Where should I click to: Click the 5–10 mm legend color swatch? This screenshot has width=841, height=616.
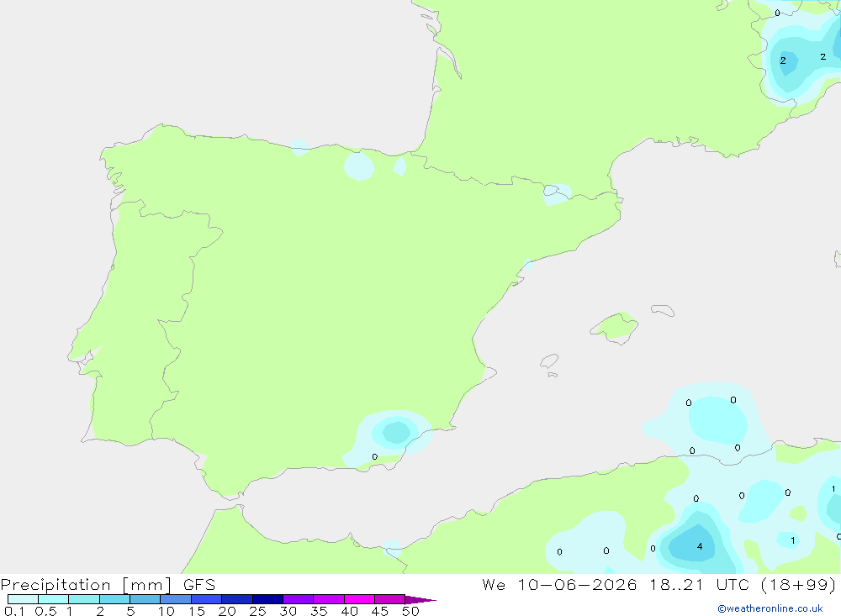tap(145, 599)
